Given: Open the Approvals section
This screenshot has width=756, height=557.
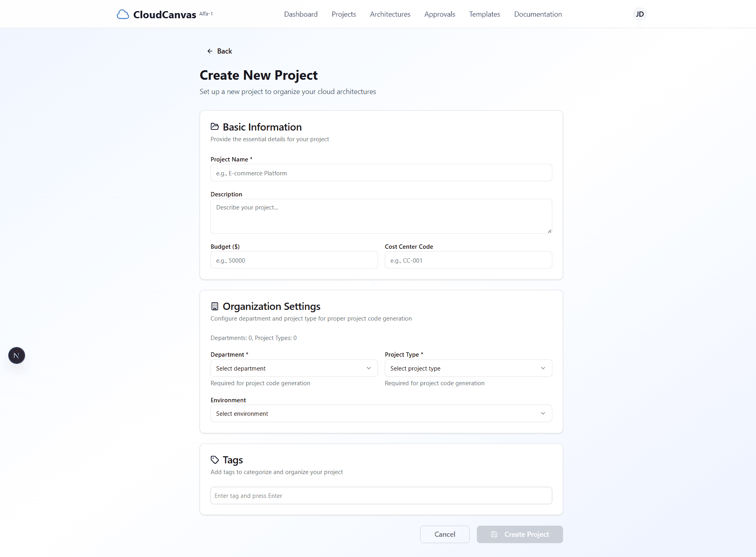Looking at the screenshot, I should pyautogui.click(x=440, y=14).
